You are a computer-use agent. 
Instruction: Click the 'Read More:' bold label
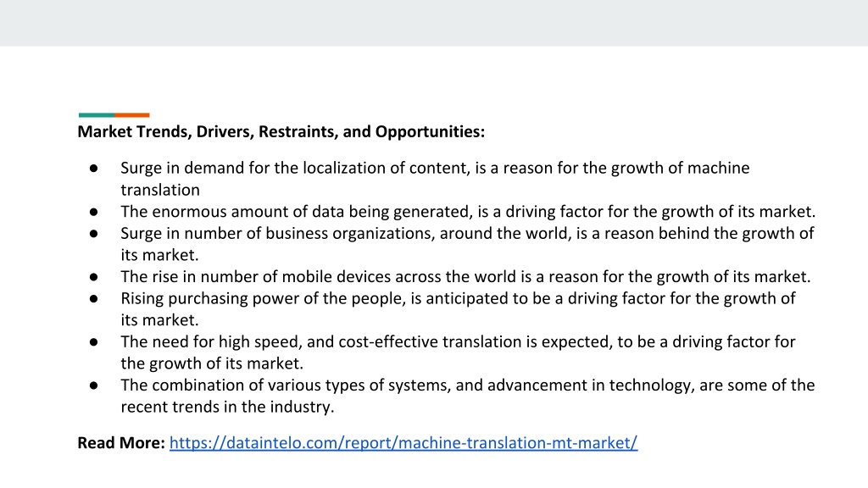pyautogui.click(x=121, y=442)
